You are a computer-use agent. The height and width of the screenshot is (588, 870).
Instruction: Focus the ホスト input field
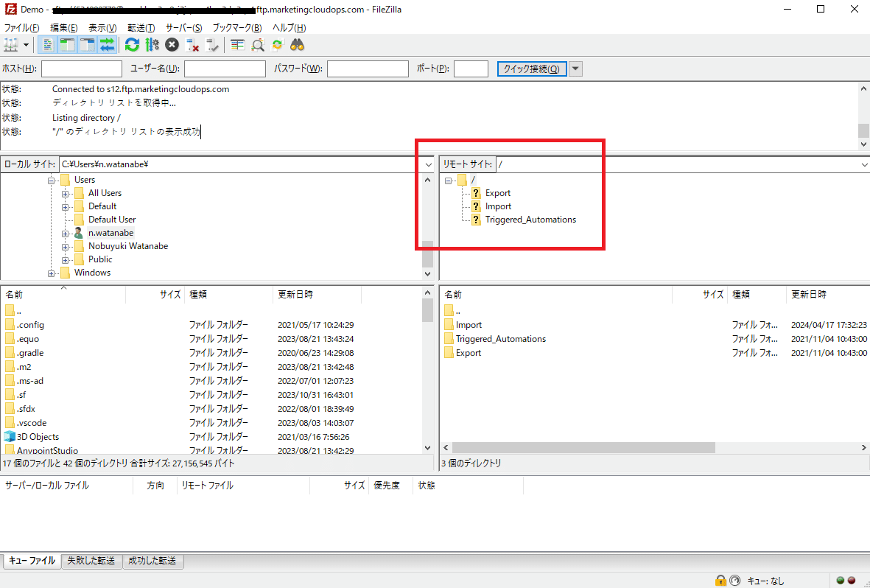click(x=82, y=69)
